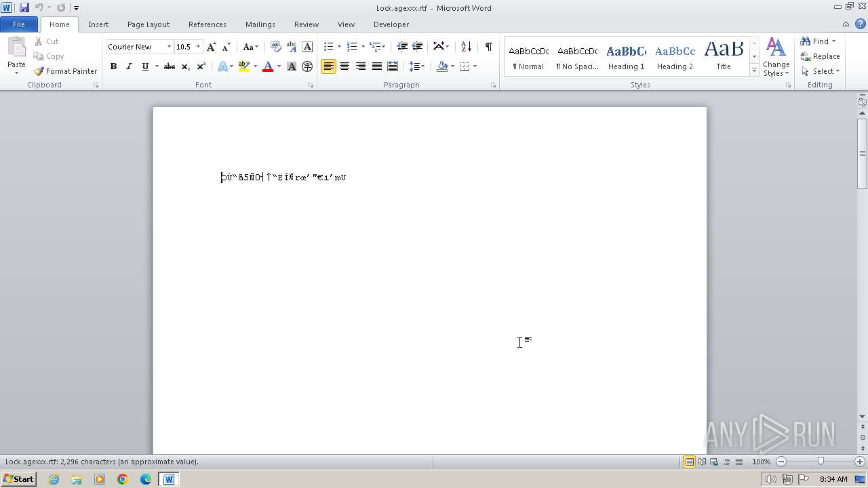
Task: Click the Sort icon
Action: pos(466,47)
